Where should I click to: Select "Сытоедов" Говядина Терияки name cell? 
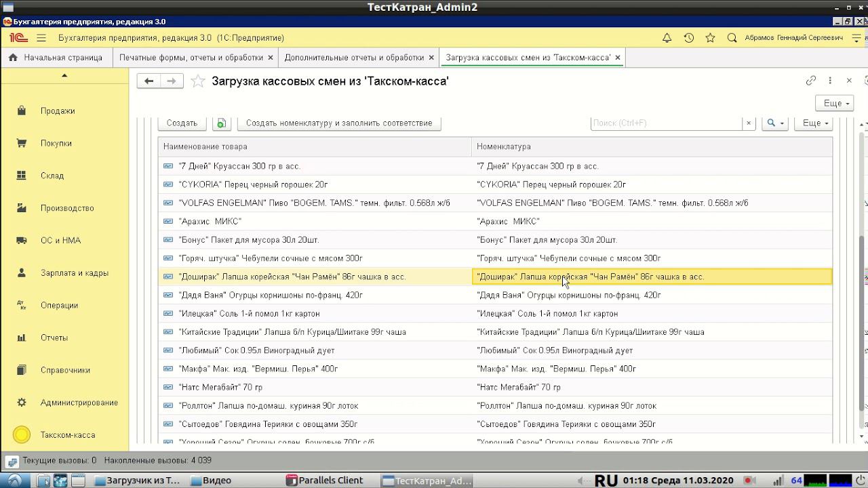[315, 424]
